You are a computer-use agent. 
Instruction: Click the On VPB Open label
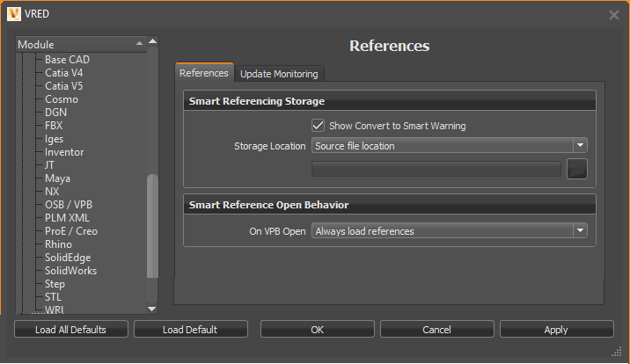pyautogui.click(x=277, y=231)
